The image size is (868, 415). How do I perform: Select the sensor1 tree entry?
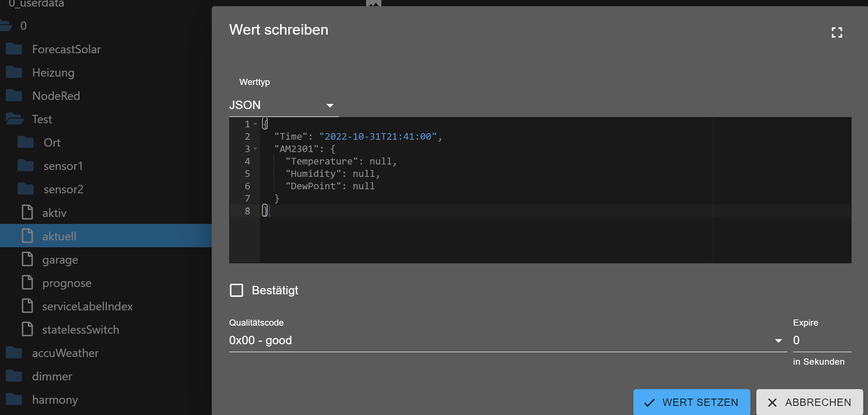(x=63, y=166)
